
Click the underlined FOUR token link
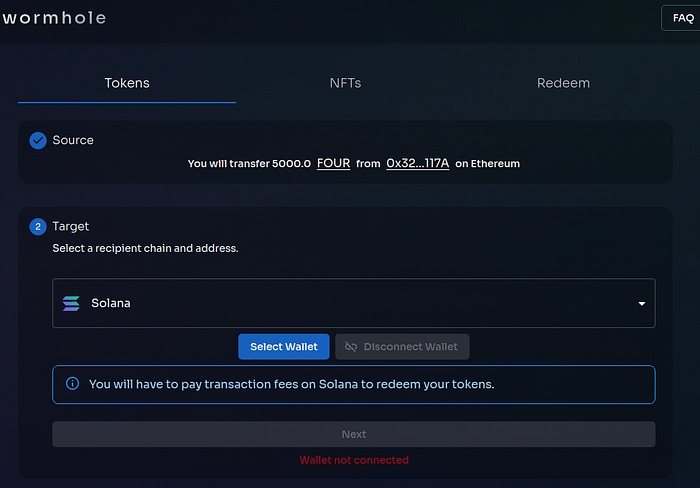333,163
